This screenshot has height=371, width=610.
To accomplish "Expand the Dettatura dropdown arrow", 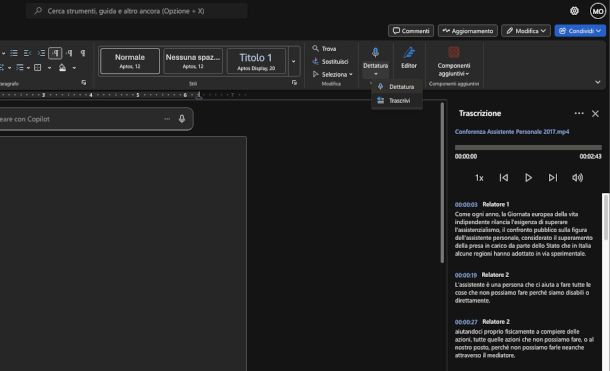I will pos(376,74).
